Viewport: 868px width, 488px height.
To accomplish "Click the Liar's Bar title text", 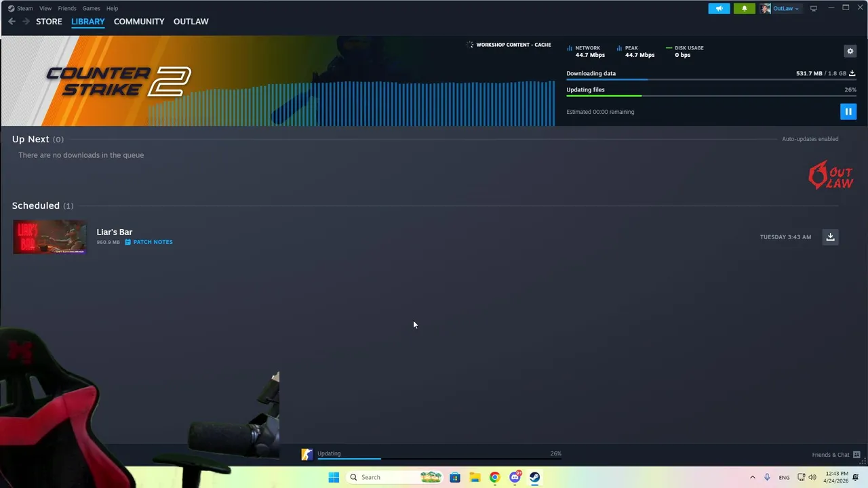I will pos(115,232).
